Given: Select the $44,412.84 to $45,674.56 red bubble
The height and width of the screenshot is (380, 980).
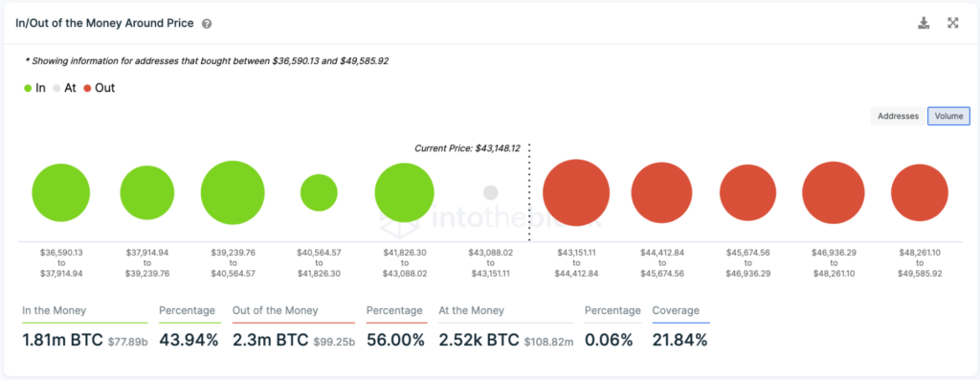Looking at the screenshot, I should pos(661,192).
